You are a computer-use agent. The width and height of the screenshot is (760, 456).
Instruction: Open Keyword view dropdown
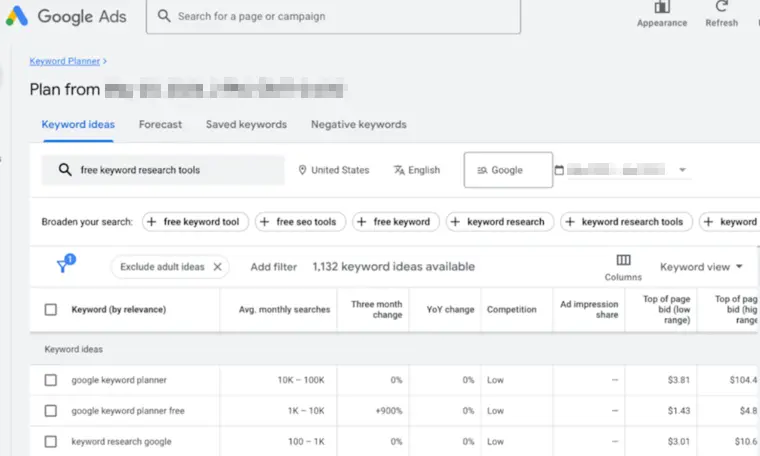[x=701, y=267]
